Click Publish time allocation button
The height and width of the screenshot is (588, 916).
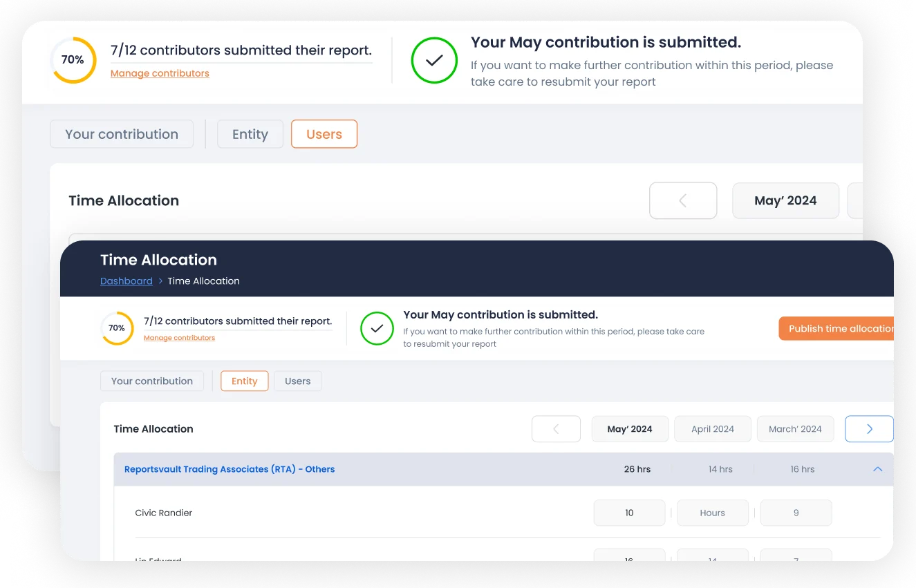(836, 329)
